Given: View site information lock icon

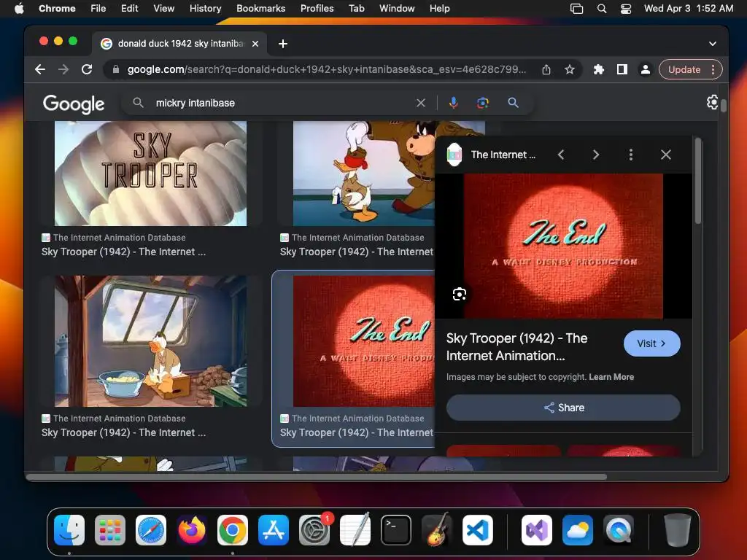Looking at the screenshot, I should pyautogui.click(x=115, y=69).
